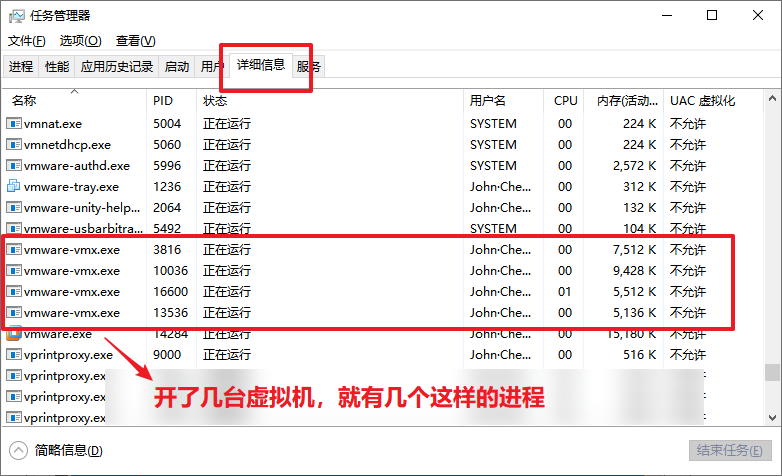The width and height of the screenshot is (782, 476).
Task: Click memory value 132 K
Action: (x=639, y=208)
